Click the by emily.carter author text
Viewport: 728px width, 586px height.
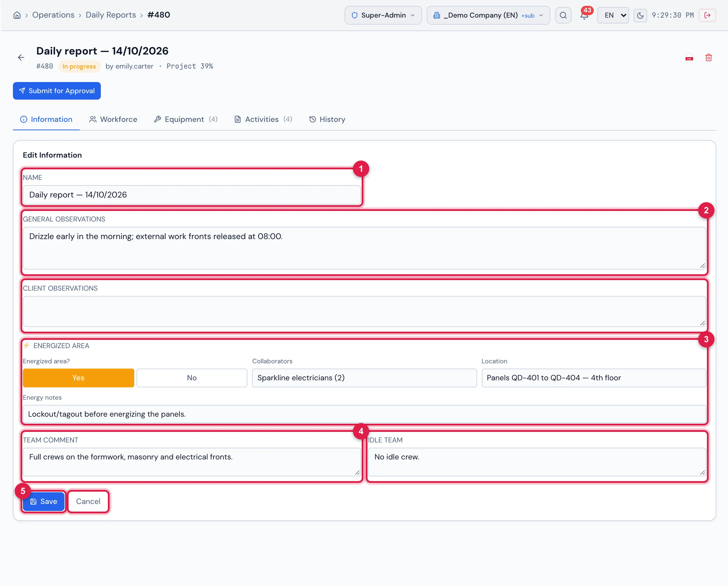pos(129,66)
